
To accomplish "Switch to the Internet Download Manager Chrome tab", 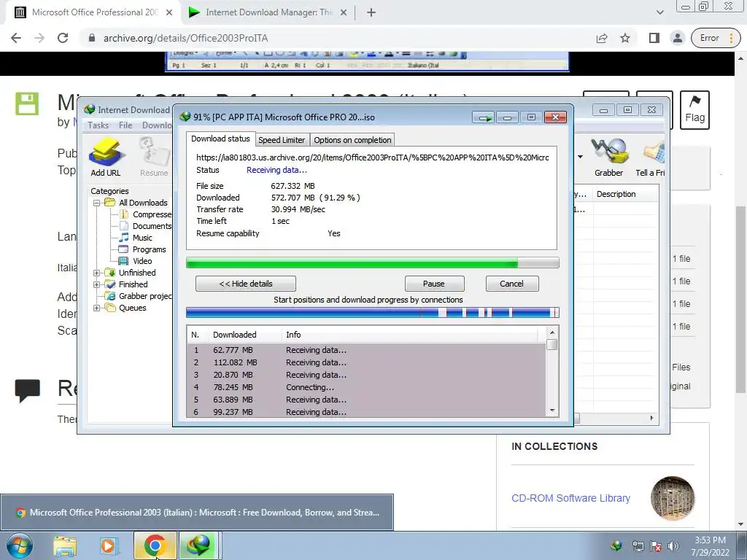I will (268, 12).
